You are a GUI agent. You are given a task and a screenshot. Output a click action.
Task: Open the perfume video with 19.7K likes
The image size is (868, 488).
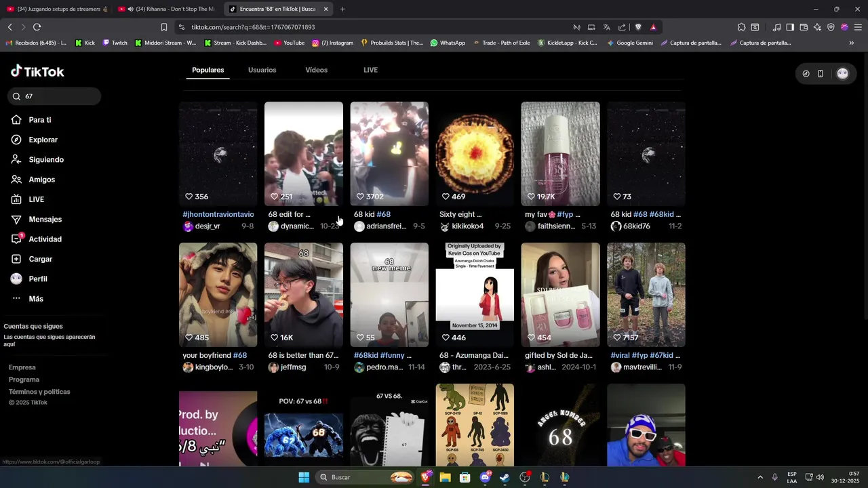[x=560, y=154]
